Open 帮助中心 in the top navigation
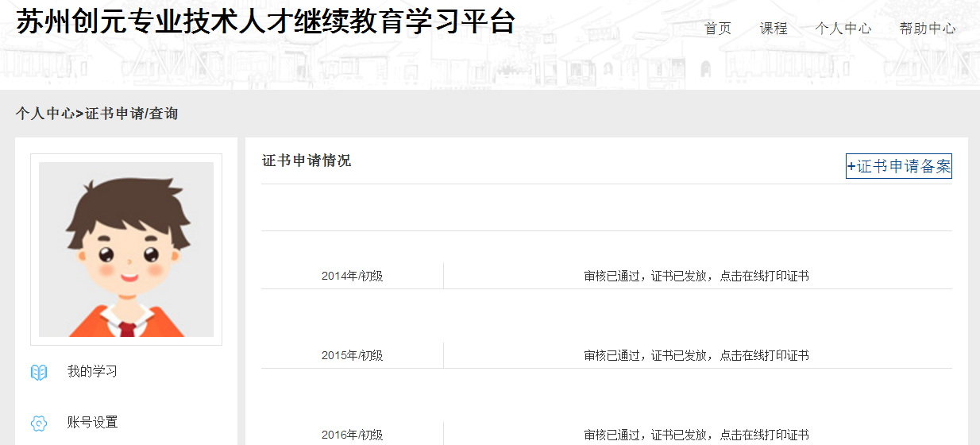This screenshot has width=980, height=445. point(928,29)
